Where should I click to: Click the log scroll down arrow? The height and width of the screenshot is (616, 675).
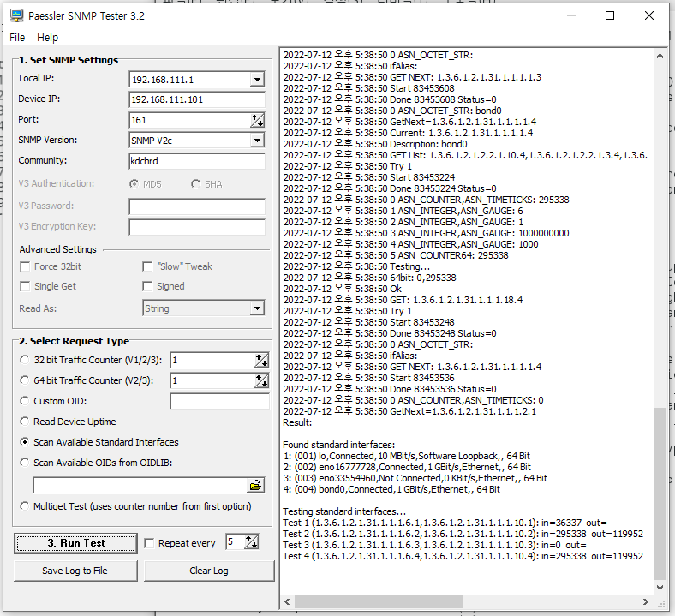tap(660, 588)
